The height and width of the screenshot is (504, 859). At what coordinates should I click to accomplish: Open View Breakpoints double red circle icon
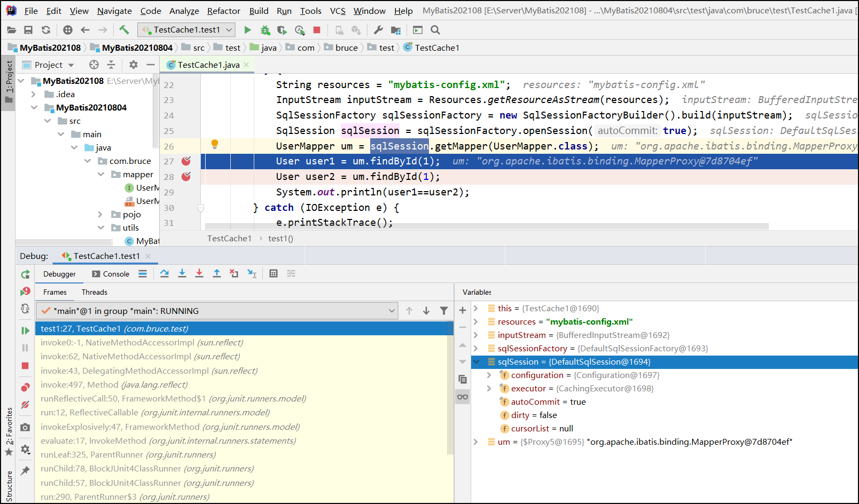25,387
